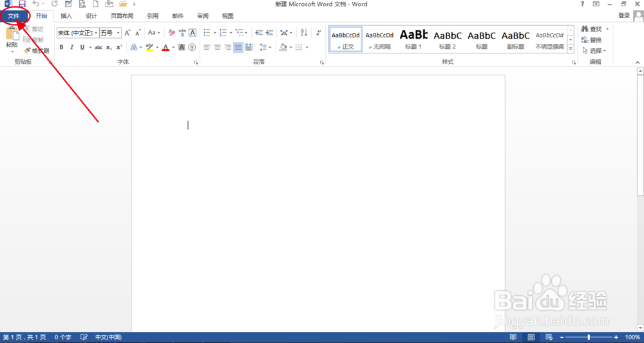Click the Redo icon in quick access toolbar

pos(54,4)
